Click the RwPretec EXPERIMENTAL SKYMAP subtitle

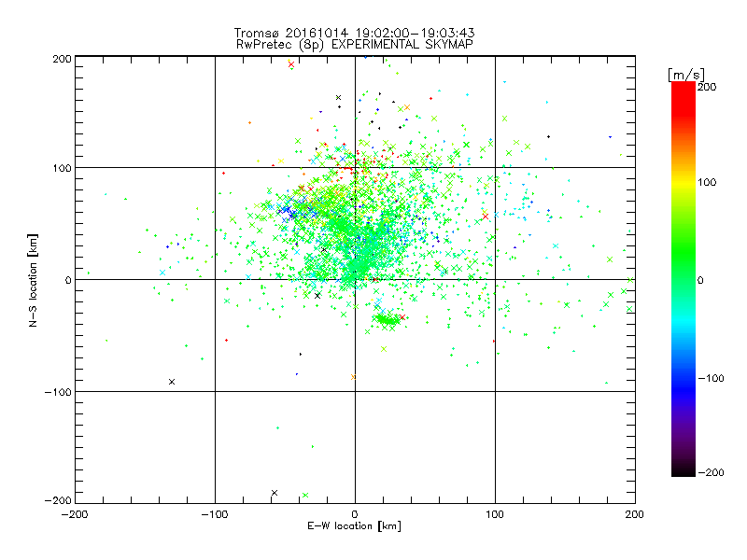pos(355,45)
